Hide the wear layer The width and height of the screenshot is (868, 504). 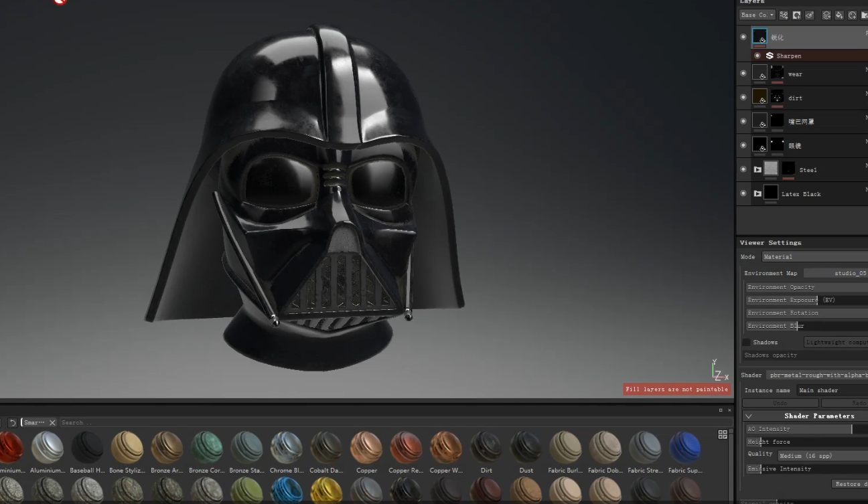pos(743,73)
